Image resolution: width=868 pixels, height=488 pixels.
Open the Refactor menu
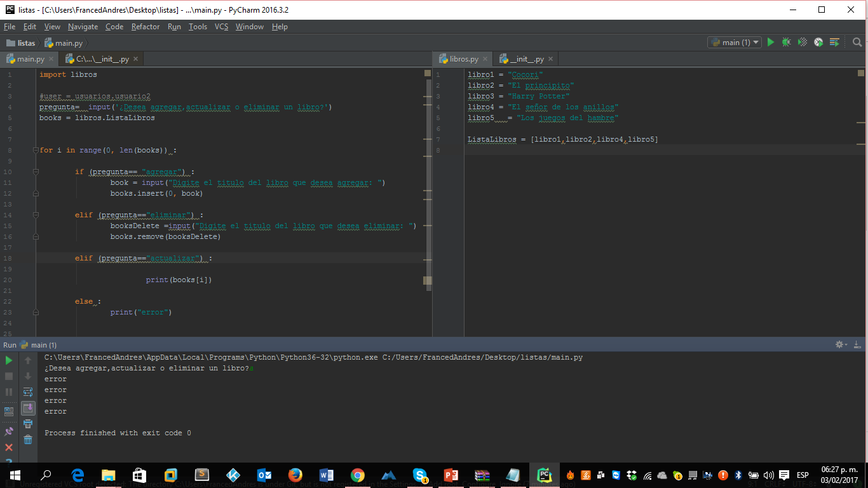[x=146, y=27]
